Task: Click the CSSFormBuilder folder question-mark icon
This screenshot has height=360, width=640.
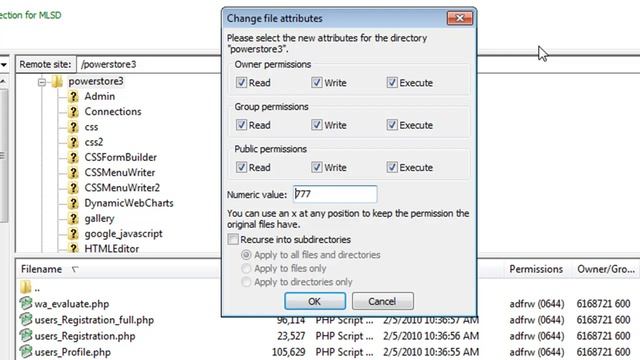Action: (x=73, y=158)
